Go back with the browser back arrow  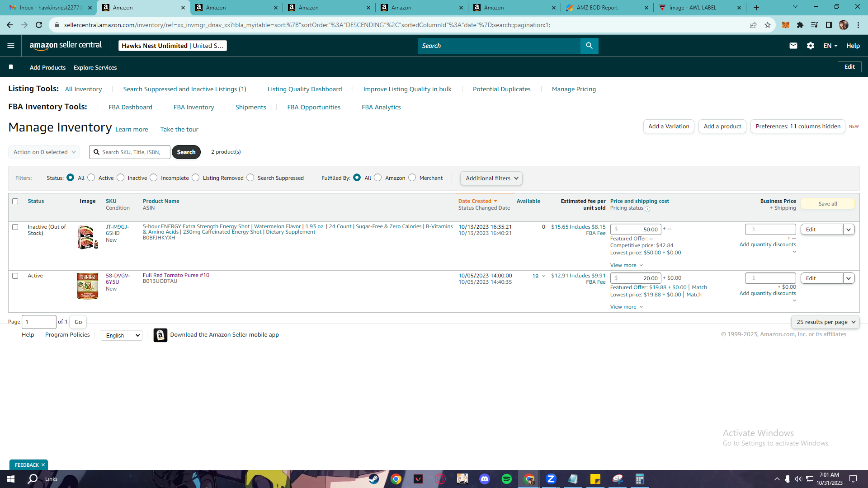pyautogui.click(x=10, y=25)
